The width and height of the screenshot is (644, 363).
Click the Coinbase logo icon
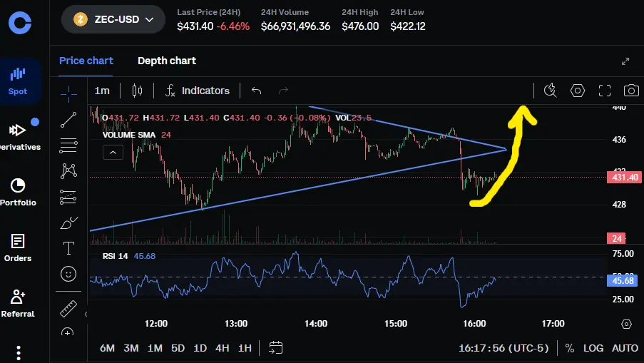[x=20, y=23]
